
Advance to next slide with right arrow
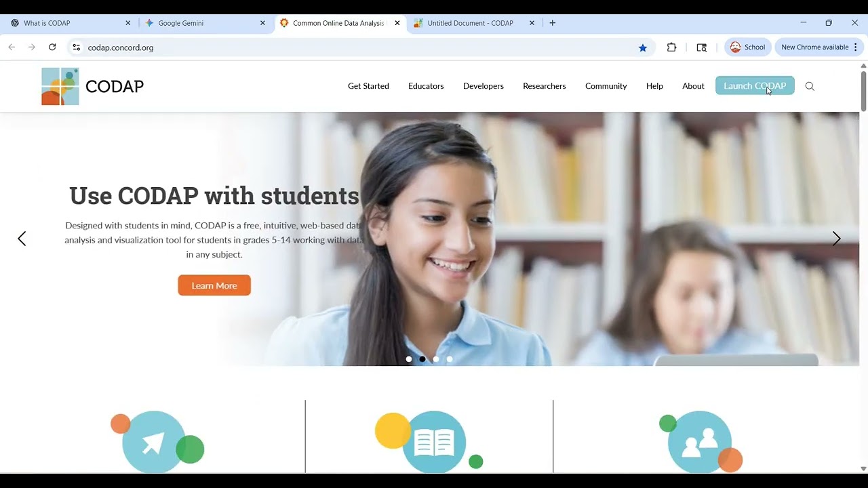click(x=836, y=239)
